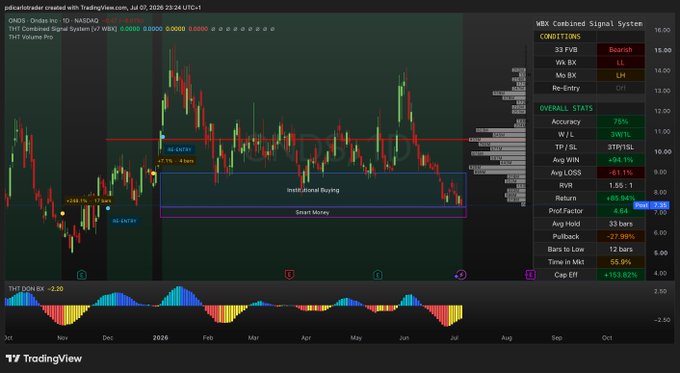680x373 pixels.
Task: Click the Avg LOSS -61.1% value
Action: click(621, 173)
